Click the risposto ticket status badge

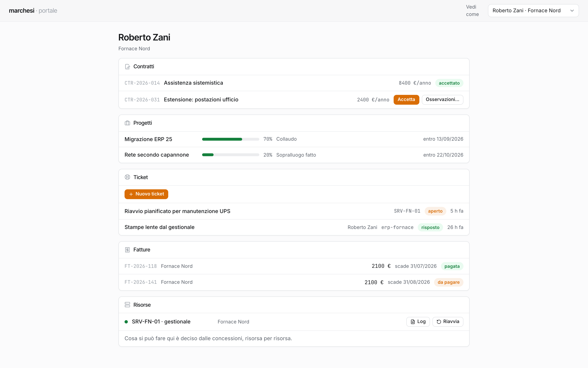click(430, 227)
